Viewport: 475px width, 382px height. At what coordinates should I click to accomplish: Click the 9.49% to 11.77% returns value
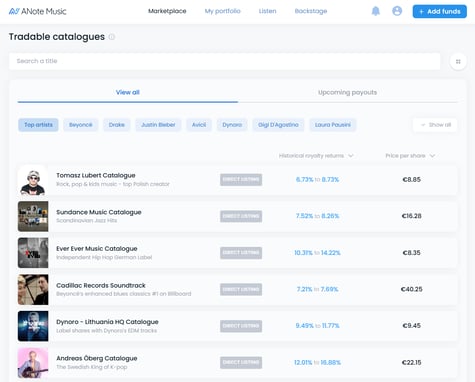point(317,326)
